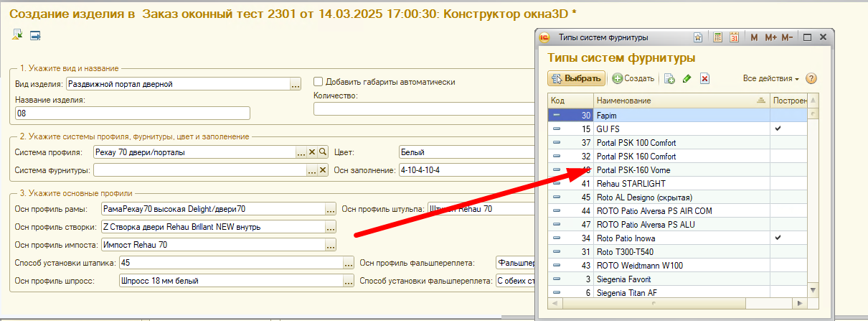This screenshot has height=321, width=868.
Task: Click Осн заполнение field 4-10-4-10-4
Action: [x=467, y=170]
